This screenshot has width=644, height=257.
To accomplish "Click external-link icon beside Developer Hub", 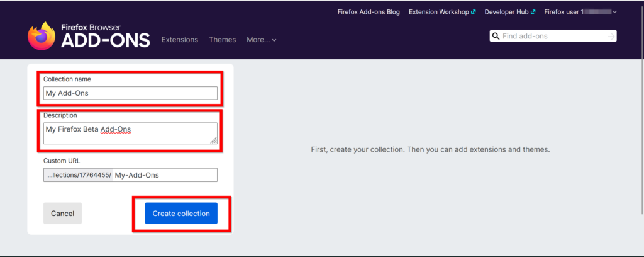I will pos(533,12).
